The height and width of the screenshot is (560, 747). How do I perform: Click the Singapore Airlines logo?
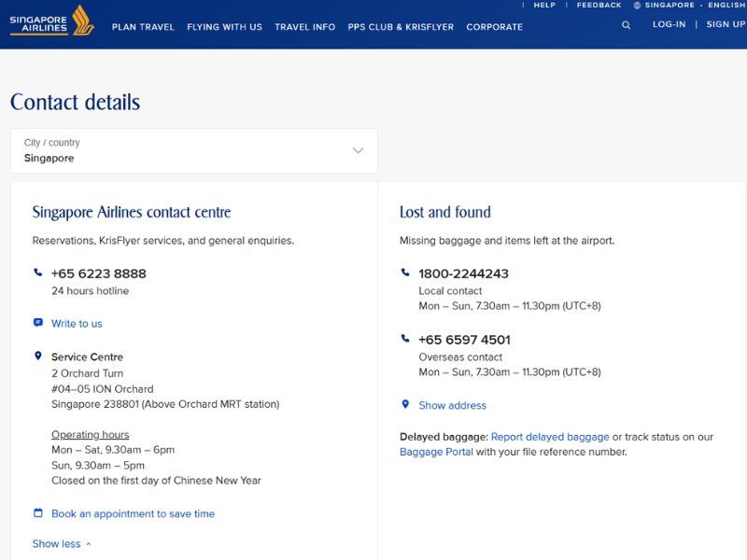click(x=52, y=21)
